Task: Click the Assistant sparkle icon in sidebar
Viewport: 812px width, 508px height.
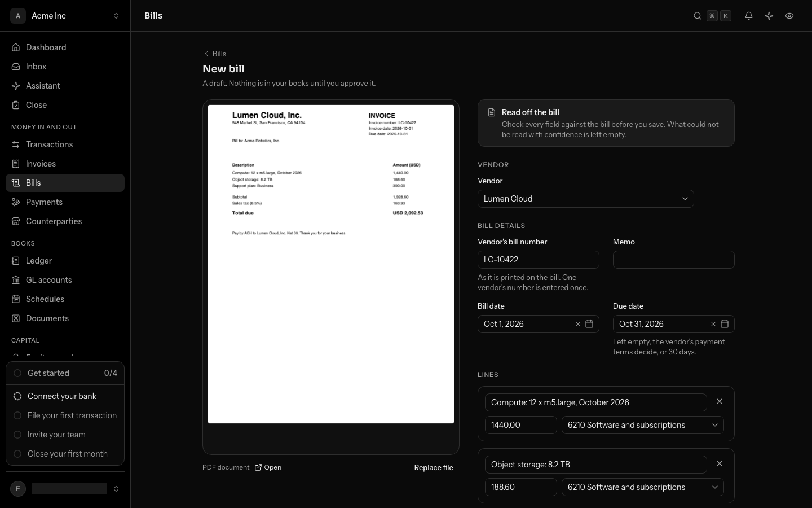Action: (16, 86)
